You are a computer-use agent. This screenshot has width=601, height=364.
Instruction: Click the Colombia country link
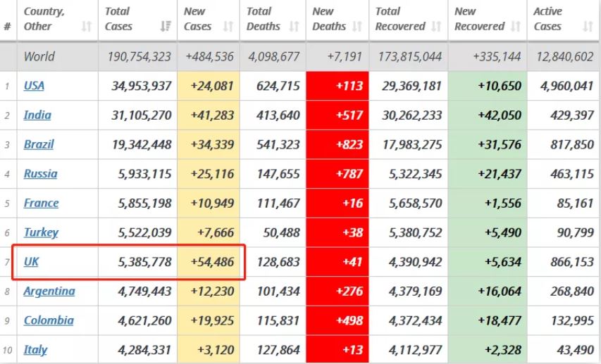[49, 320]
